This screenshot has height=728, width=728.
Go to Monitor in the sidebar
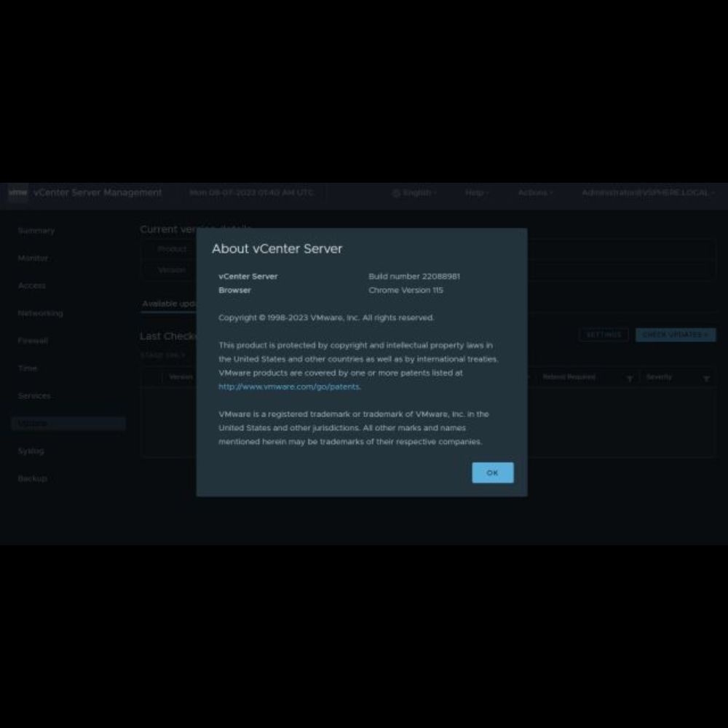pyautogui.click(x=33, y=258)
